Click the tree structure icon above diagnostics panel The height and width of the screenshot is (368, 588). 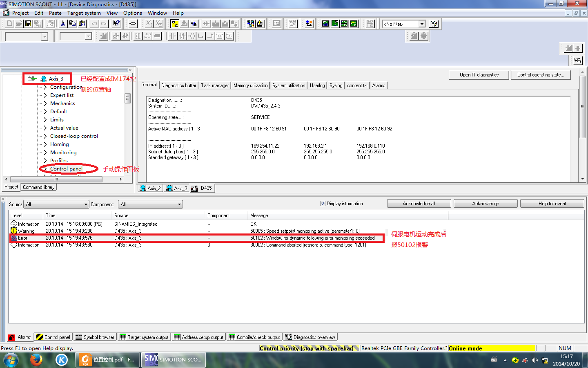click(x=578, y=61)
